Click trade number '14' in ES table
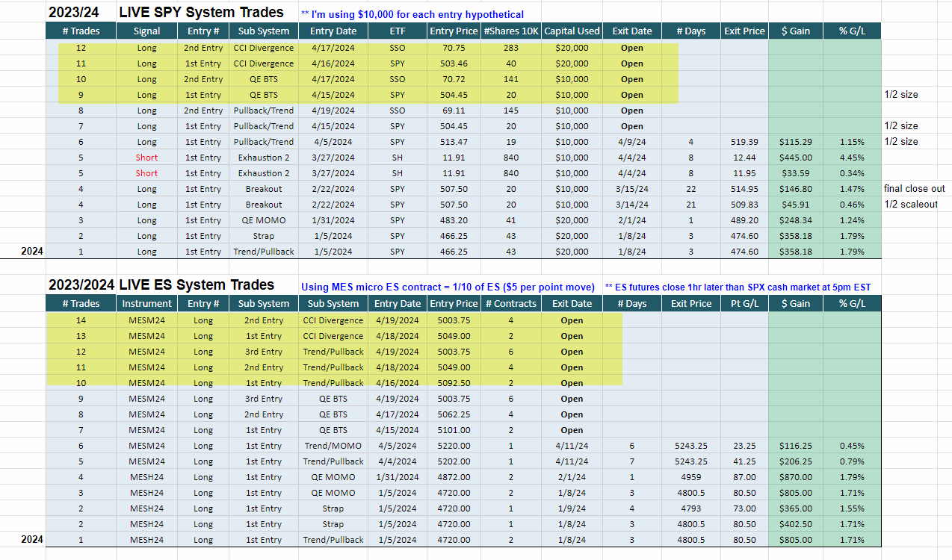 click(81, 320)
